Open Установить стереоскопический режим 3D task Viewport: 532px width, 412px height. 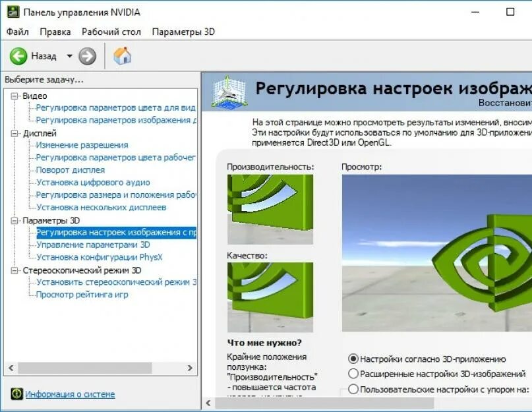(x=116, y=282)
